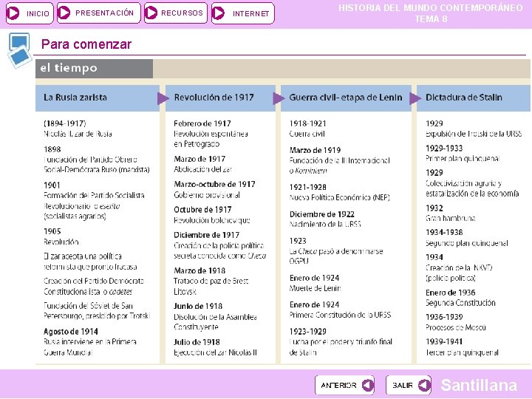The height and width of the screenshot is (399, 532).
Task: Click the play arrow icon on RECURSOS
Action: [x=151, y=13]
